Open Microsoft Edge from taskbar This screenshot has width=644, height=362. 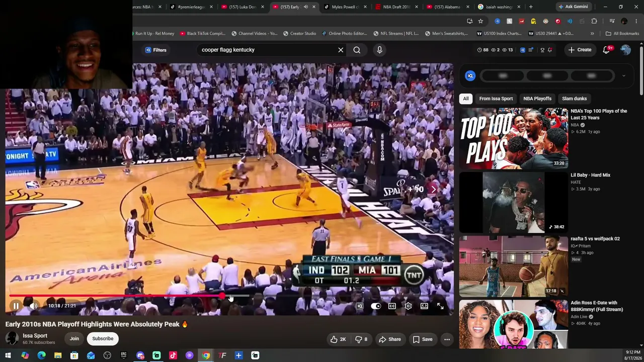click(x=41, y=355)
